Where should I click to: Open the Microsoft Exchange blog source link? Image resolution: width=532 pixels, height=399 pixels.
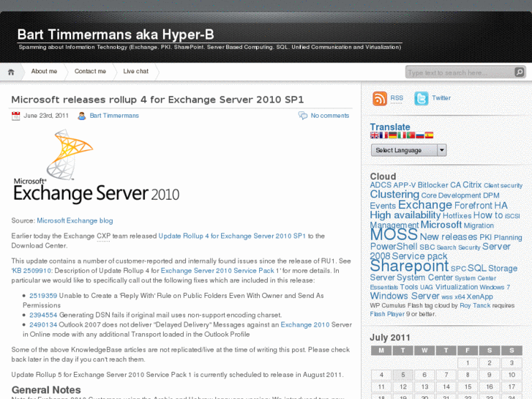75,220
